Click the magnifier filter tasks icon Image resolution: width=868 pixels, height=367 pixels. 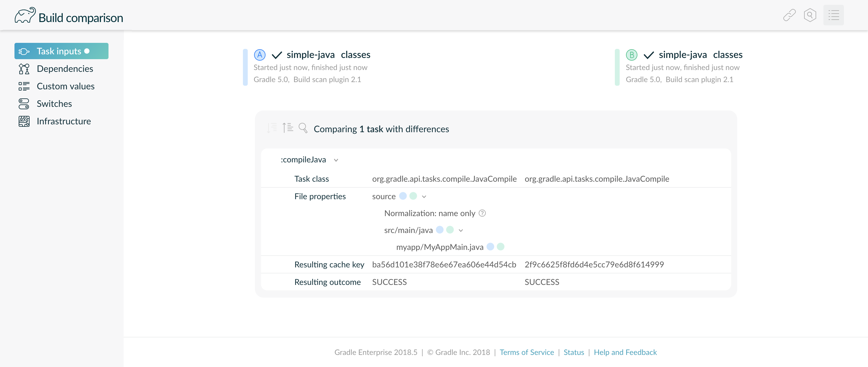(x=303, y=128)
